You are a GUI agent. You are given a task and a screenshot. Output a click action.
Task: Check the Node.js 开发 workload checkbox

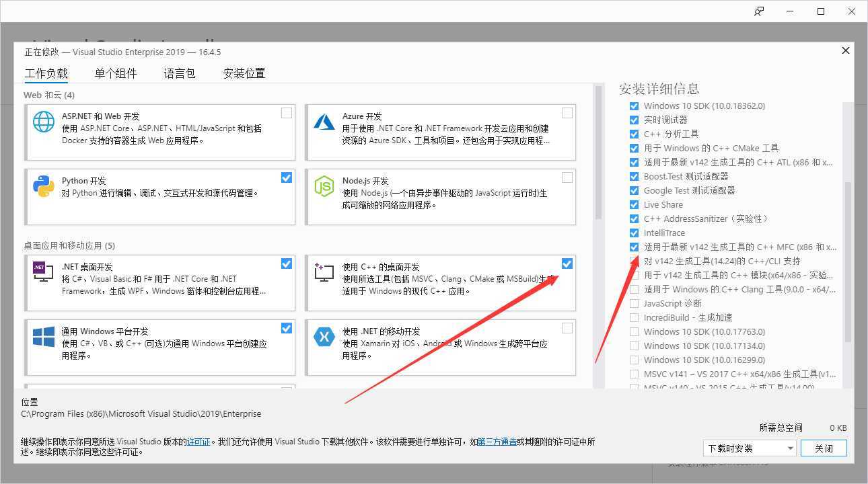point(567,177)
